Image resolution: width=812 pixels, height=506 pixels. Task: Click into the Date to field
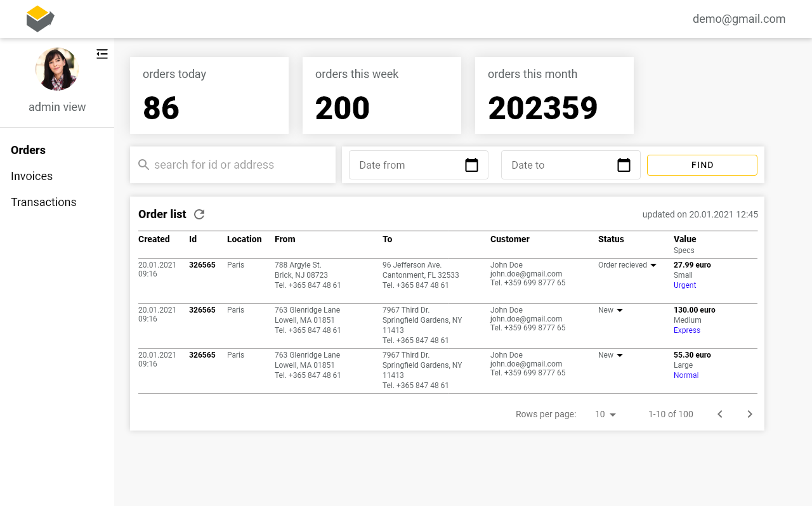pyautogui.click(x=571, y=165)
